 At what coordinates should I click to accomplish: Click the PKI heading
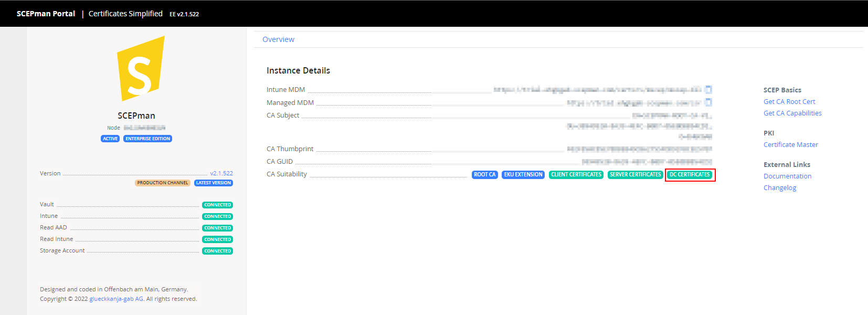[769, 133]
